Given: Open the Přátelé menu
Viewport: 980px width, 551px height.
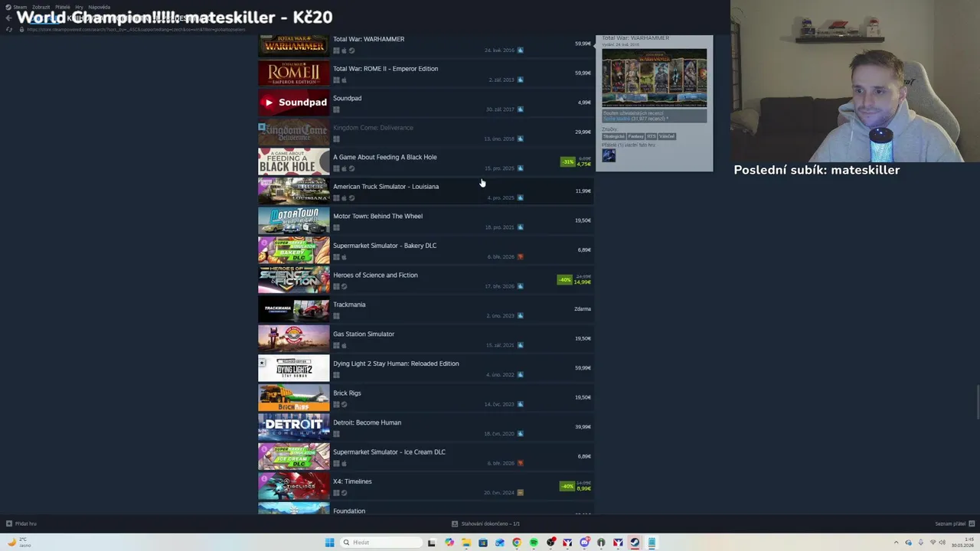Looking at the screenshot, I should tap(62, 7).
